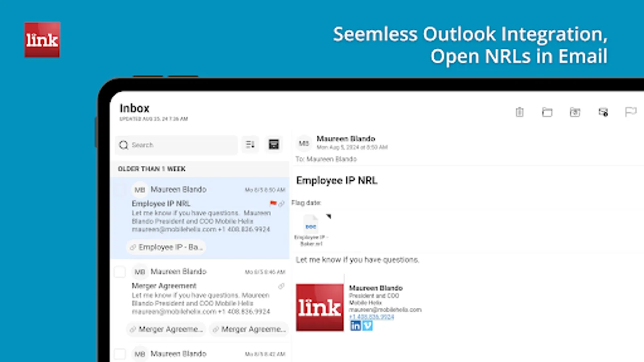Switch to the Inbox view

(134, 108)
